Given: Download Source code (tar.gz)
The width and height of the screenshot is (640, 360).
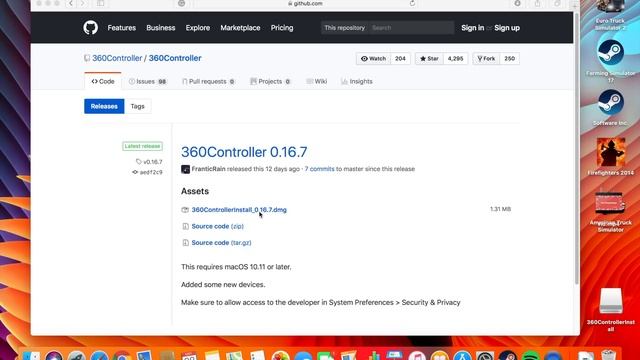Looking at the screenshot, I should tap(222, 242).
